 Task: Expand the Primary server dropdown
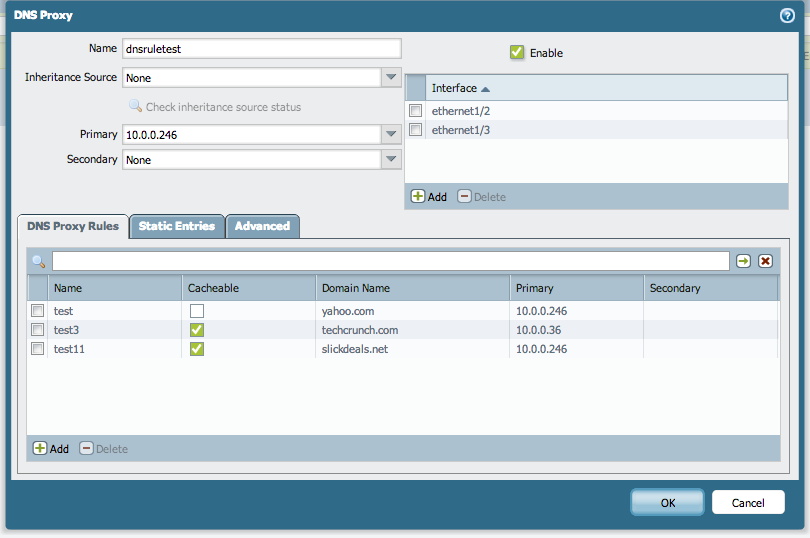point(390,134)
